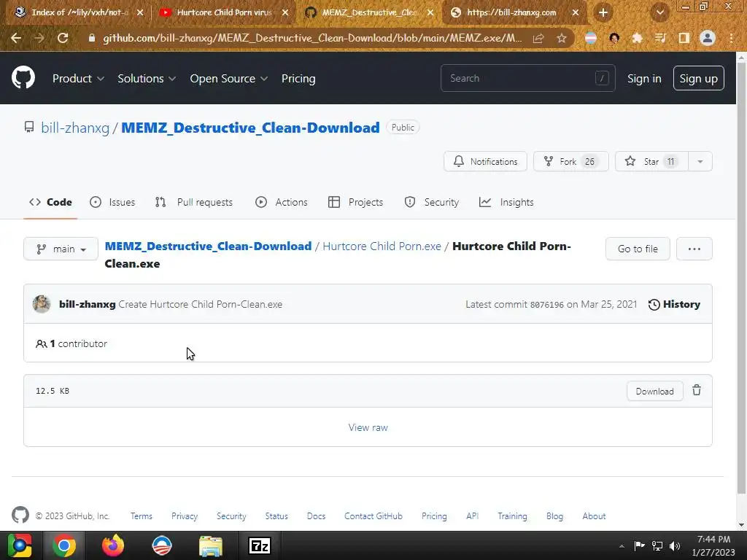
Task: Go to the Projects tab
Action: click(x=356, y=202)
